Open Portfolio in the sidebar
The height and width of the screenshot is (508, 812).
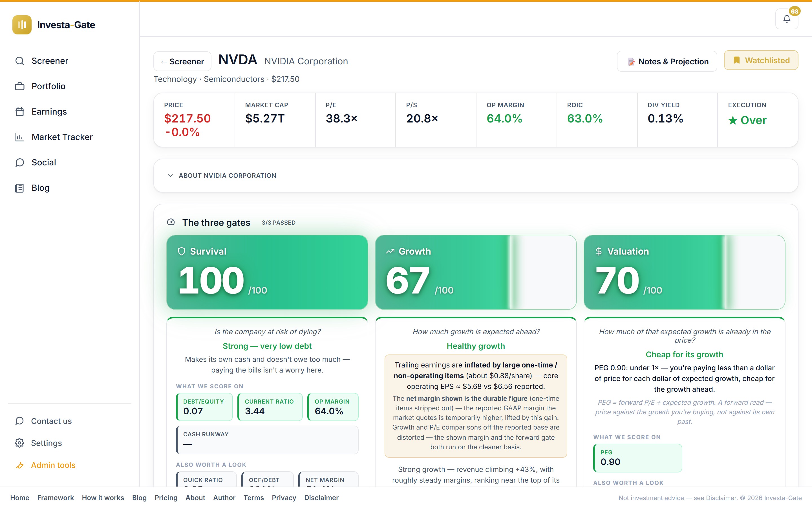69,86
